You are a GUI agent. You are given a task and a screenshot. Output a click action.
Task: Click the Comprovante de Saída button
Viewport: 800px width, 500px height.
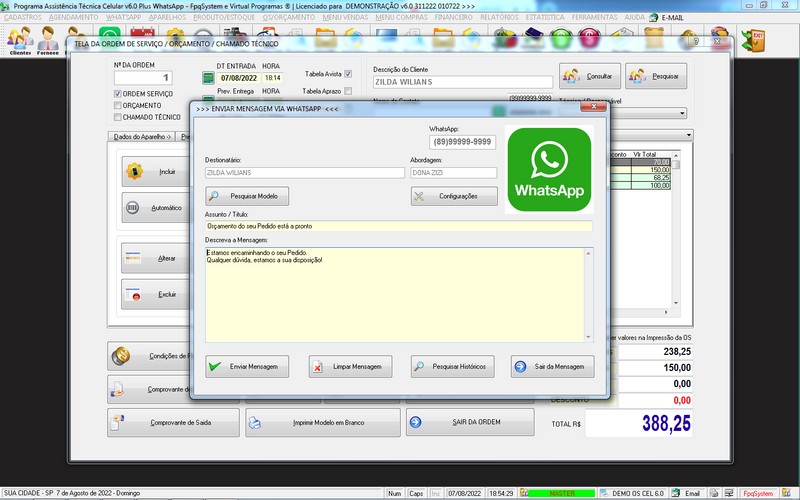(173, 422)
